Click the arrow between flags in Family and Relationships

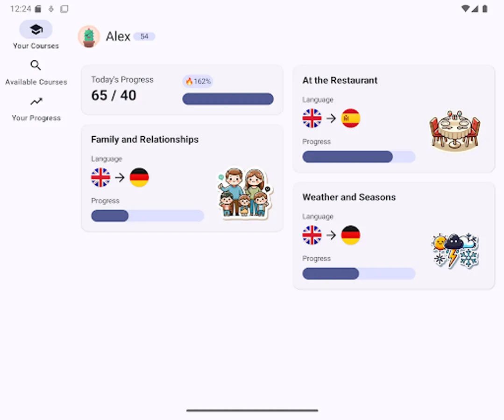click(120, 177)
